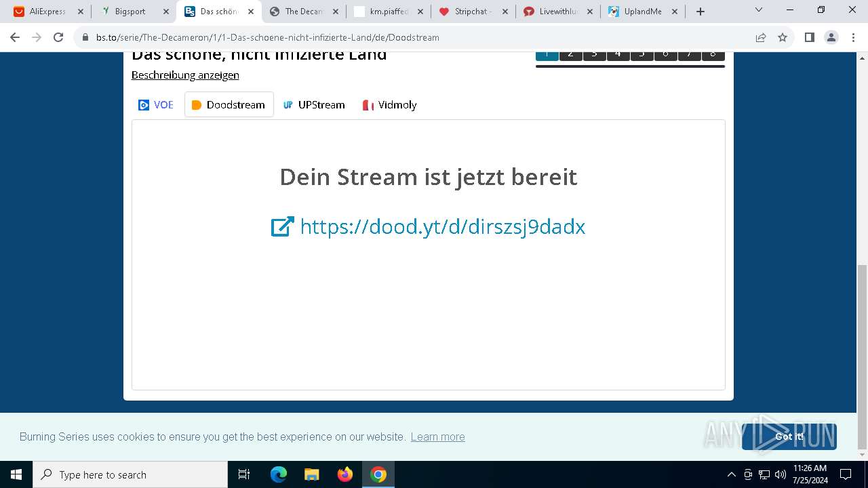This screenshot has height=488, width=868.
Task: Close The Decameron tab
Action: 335,12
